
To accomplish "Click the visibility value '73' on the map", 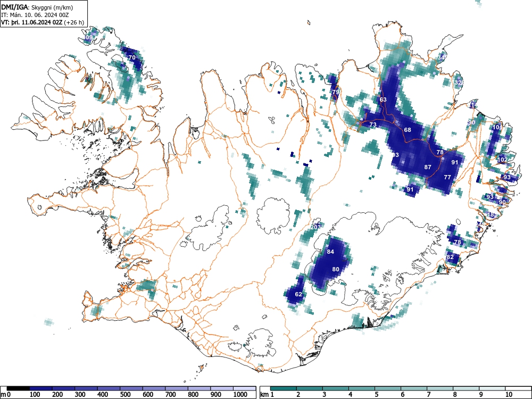I will [x=373, y=125].
